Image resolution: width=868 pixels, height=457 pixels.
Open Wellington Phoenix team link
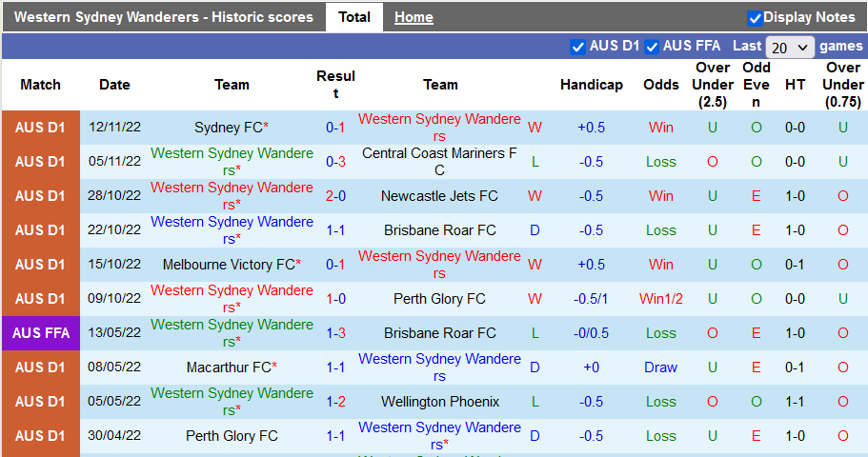coord(439,402)
